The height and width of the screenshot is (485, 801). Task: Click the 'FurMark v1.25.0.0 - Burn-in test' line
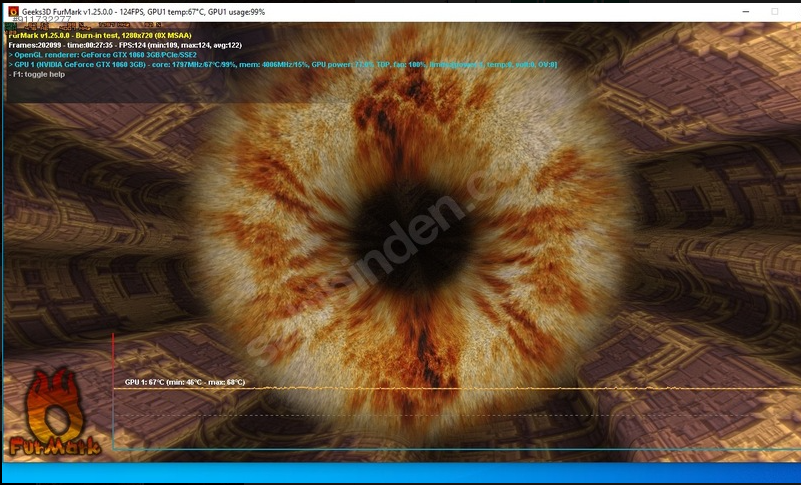pos(100,36)
